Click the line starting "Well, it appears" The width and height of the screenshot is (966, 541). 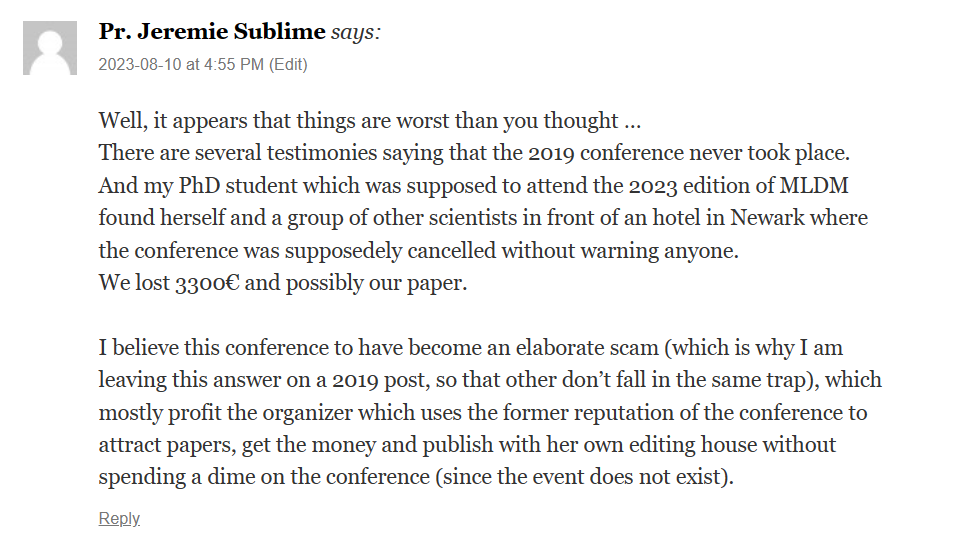[369, 122]
